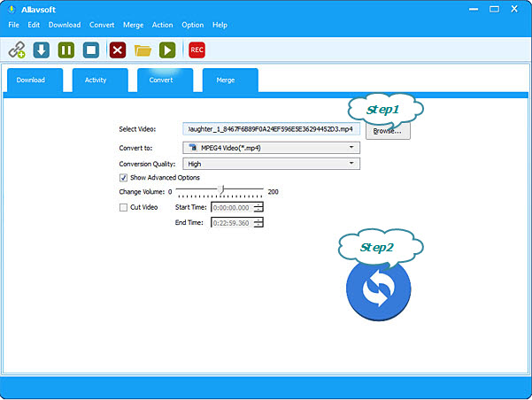Maximize the Allavsoft window
This screenshot has height=400, width=532.
pos(494,9)
